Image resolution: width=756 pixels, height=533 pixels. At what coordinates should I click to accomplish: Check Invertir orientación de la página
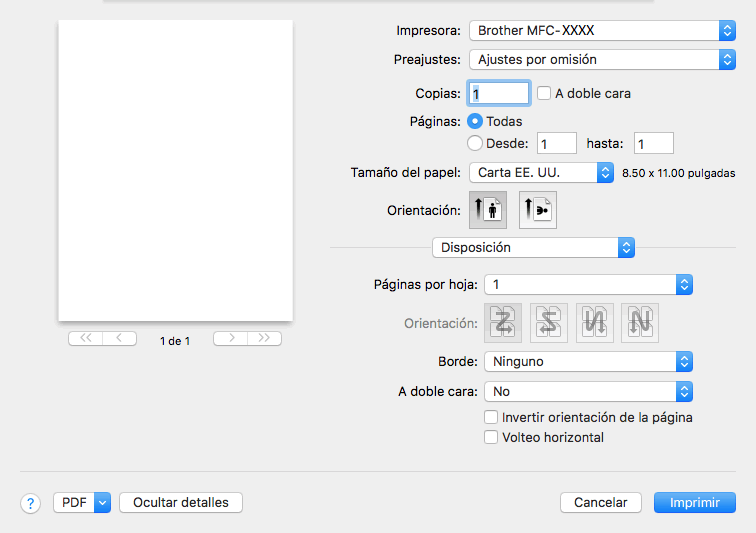[x=491, y=417]
